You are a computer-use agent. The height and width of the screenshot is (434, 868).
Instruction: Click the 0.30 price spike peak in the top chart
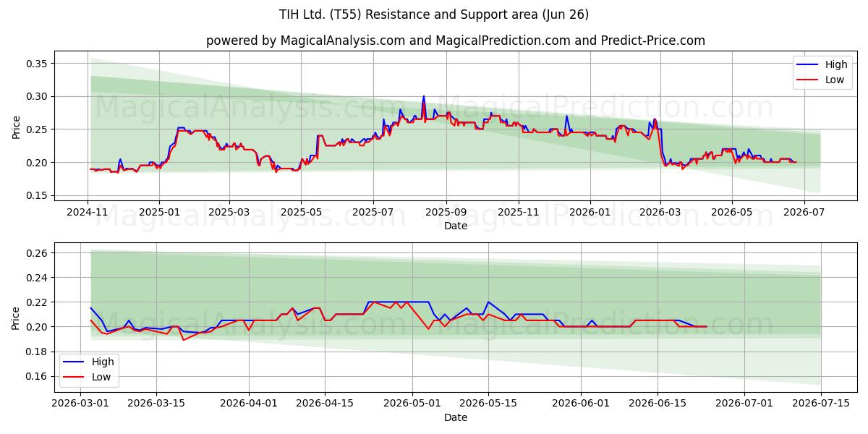[424, 96]
